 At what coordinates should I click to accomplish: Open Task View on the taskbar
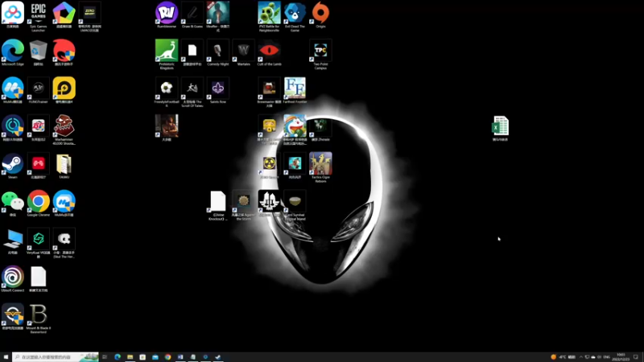click(x=105, y=356)
